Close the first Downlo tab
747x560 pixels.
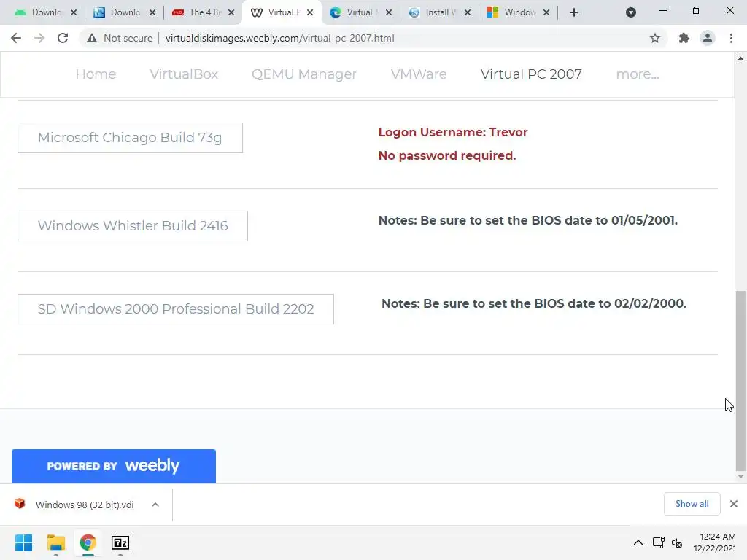point(74,12)
